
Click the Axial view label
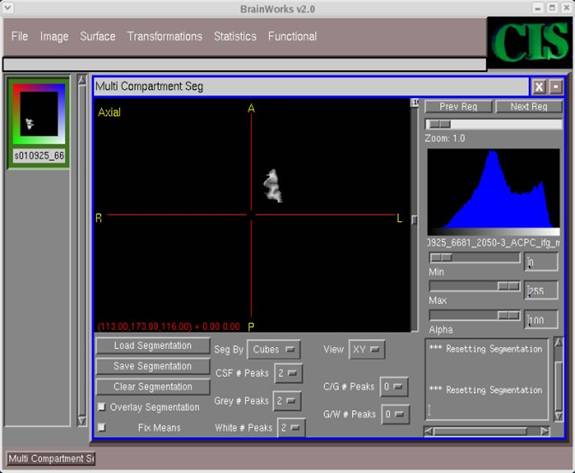click(x=109, y=112)
